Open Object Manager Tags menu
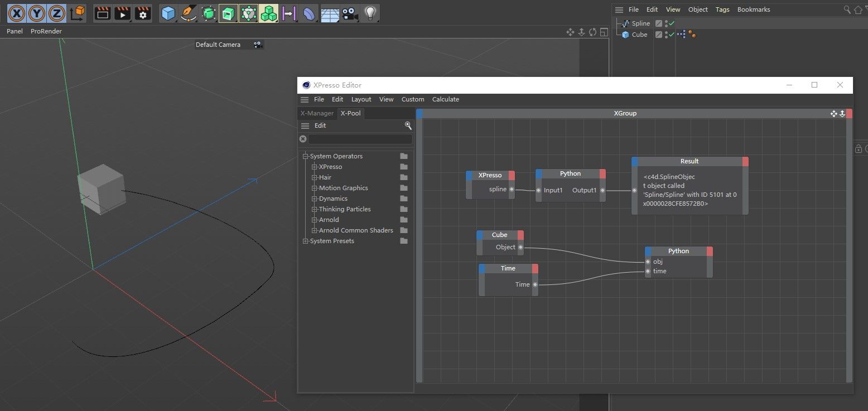Viewport: 868px width, 411px height. 722,9
